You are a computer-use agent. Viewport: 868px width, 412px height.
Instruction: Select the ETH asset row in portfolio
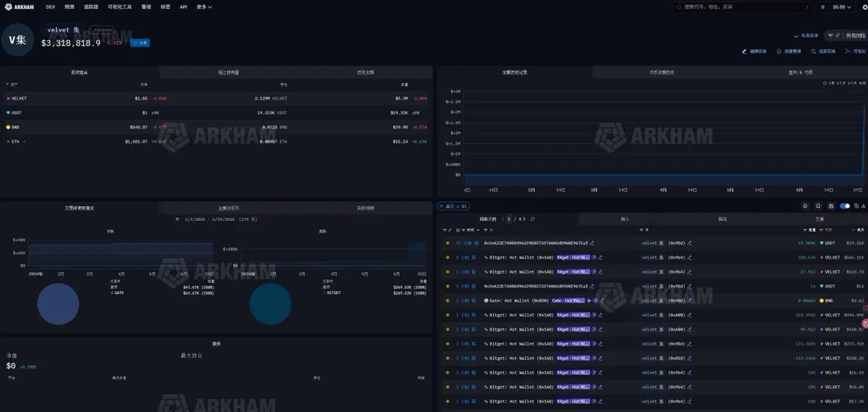pyautogui.click(x=216, y=141)
